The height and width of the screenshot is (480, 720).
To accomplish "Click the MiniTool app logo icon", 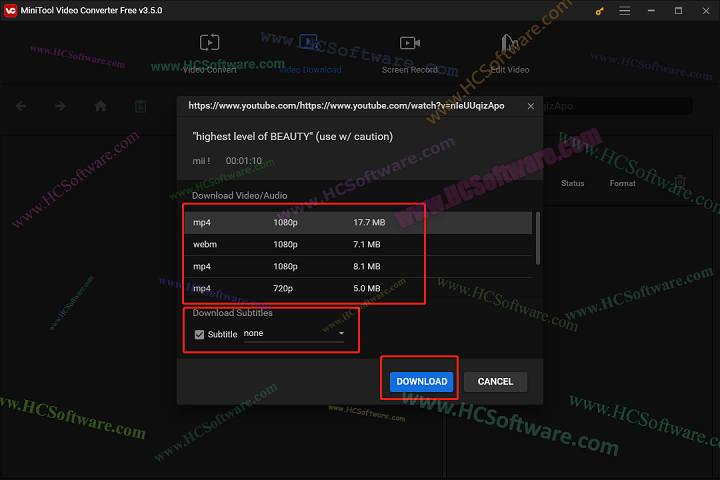I will (x=10, y=11).
